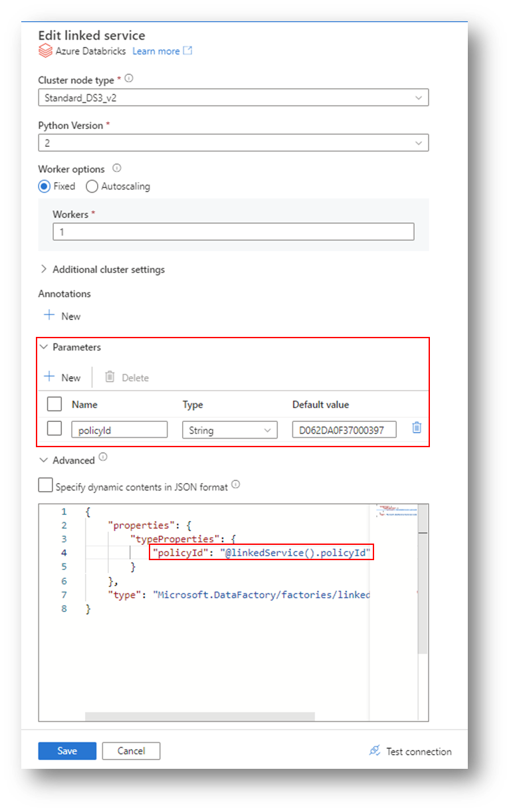Expand Additional cluster settings section

click(102, 269)
